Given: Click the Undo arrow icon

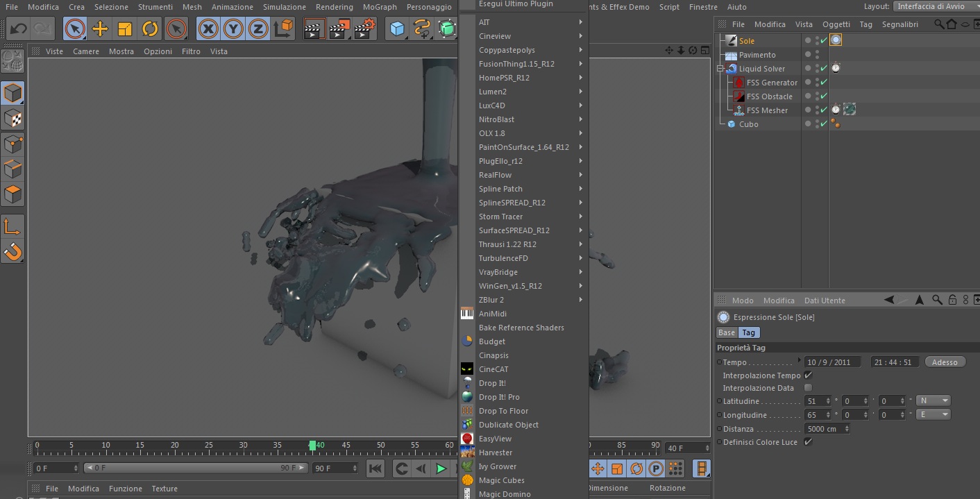Looking at the screenshot, I should 18,29.
